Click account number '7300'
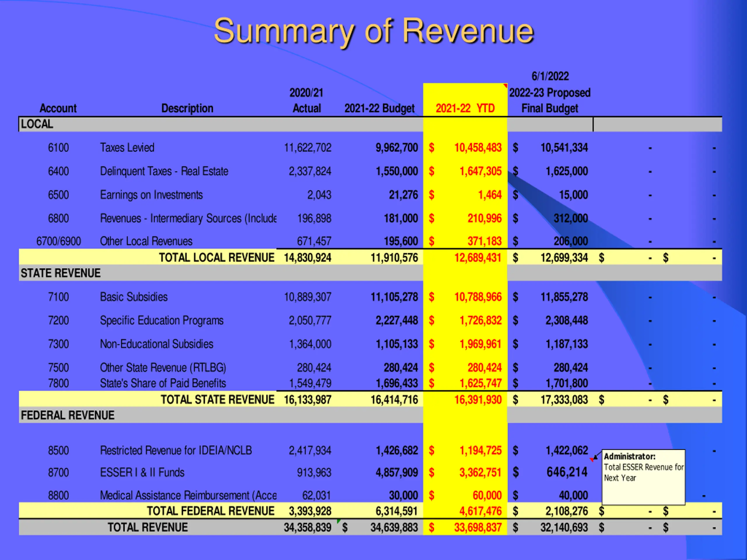 click(x=58, y=344)
